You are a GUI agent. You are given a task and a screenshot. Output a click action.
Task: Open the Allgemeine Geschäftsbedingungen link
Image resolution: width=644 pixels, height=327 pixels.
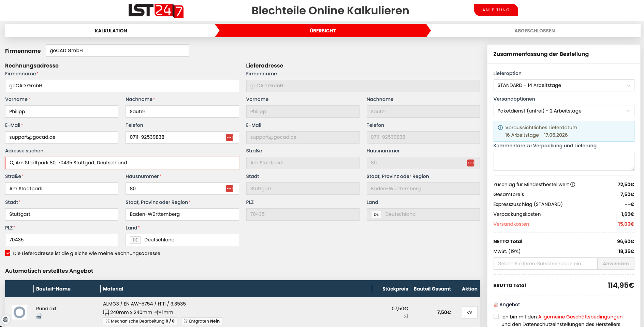[x=580, y=317]
